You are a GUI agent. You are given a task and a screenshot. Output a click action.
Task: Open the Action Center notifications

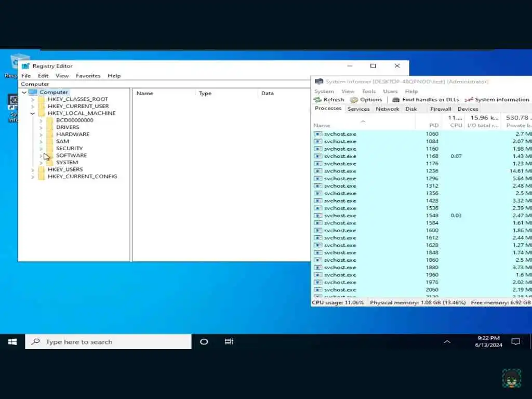pyautogui.click(x=516, y=342)
